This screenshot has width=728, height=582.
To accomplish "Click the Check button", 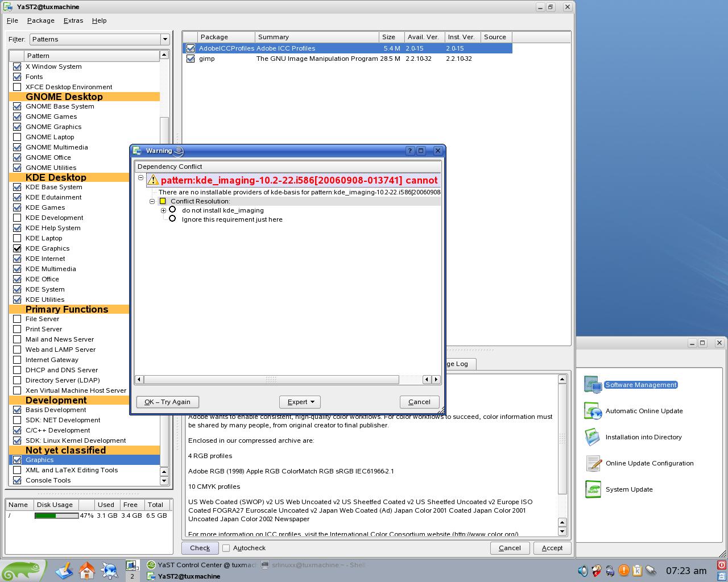I will coord(200,548).
